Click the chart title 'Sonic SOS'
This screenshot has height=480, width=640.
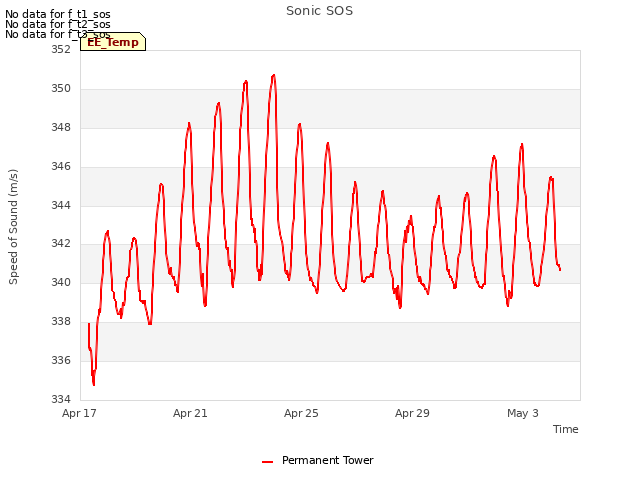(319, 11)
